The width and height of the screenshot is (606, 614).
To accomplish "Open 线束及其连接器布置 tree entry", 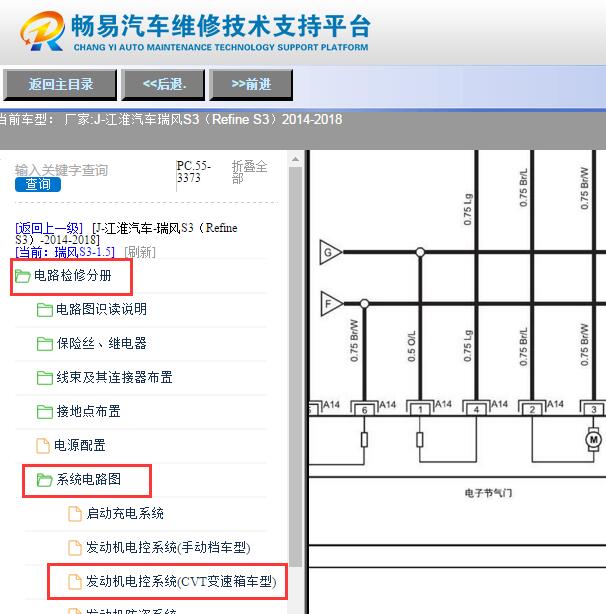I will [114, 377].
